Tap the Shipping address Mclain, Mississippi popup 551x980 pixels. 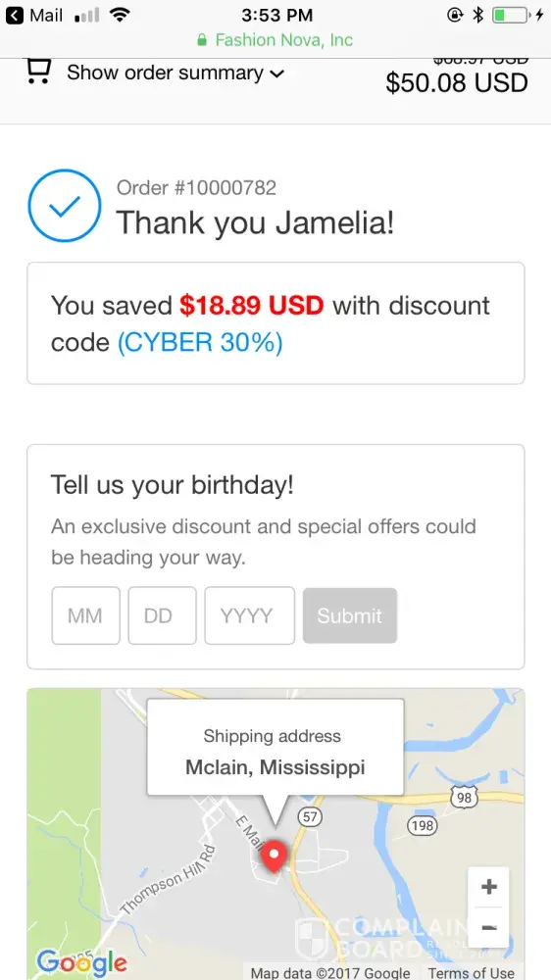click(275, 747)
